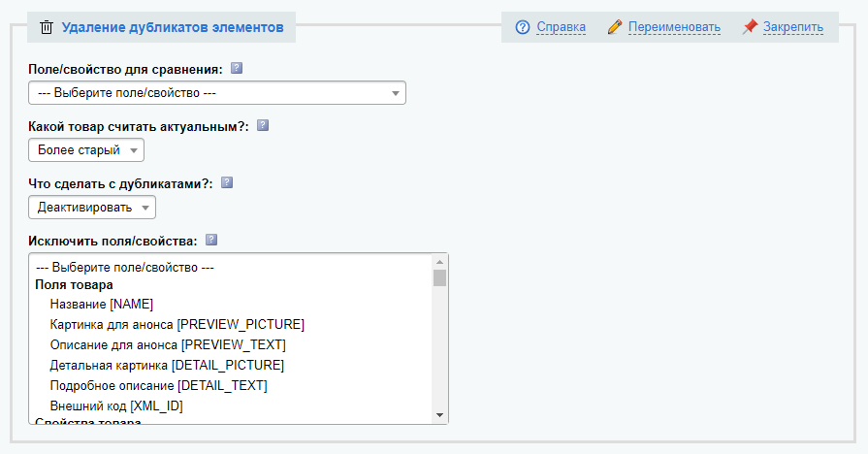Show help hint for Что сделать с дубликатами

point(228,182)
